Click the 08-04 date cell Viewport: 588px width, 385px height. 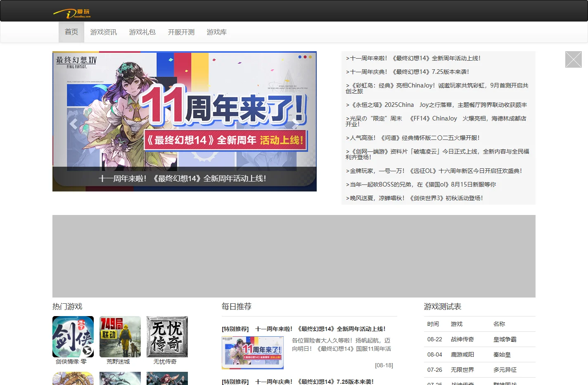435,354
